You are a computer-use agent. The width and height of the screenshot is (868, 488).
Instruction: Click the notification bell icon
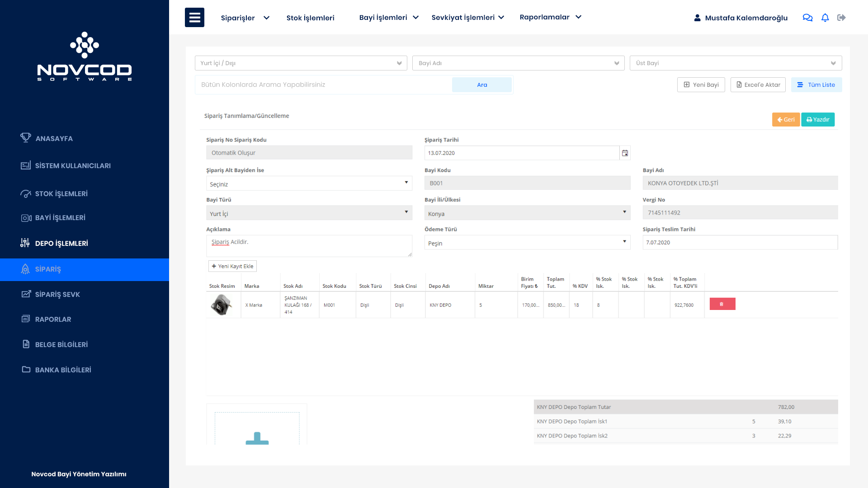825,18
